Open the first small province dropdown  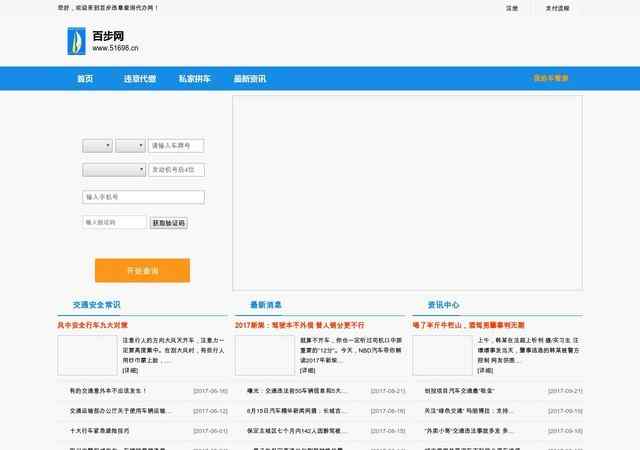[x=97, y=145]
